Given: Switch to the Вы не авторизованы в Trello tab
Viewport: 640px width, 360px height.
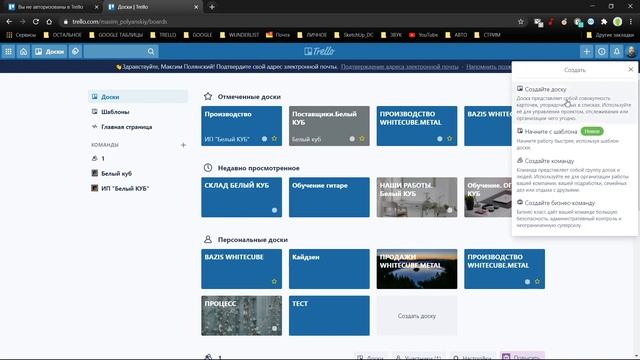Looking at the screenshot, I should [50, 7].
